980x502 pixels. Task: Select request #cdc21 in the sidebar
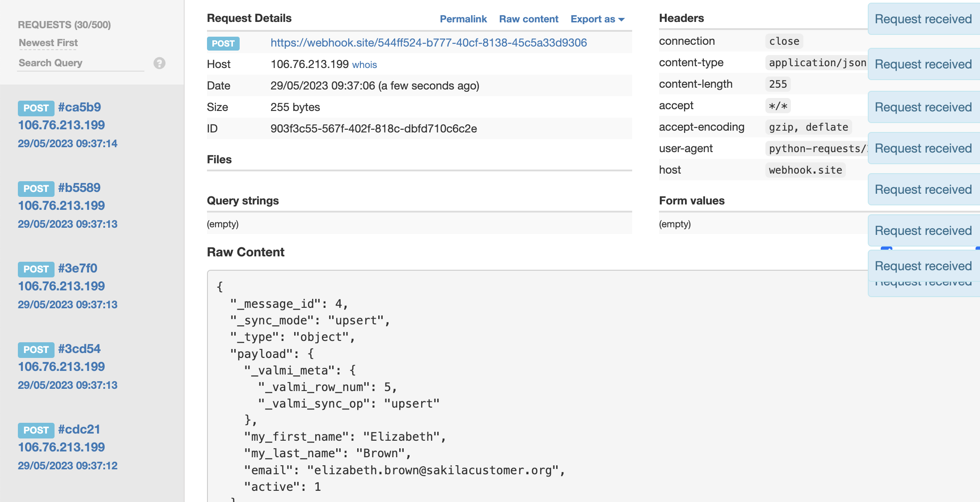(80, 430)
